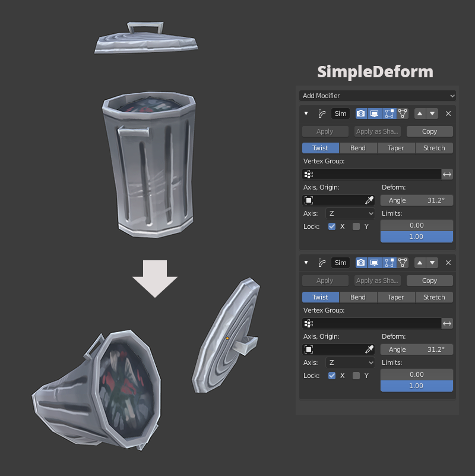
Task: Remove the bottom SimpleDeform modifier with X
Action: [448, 263]
